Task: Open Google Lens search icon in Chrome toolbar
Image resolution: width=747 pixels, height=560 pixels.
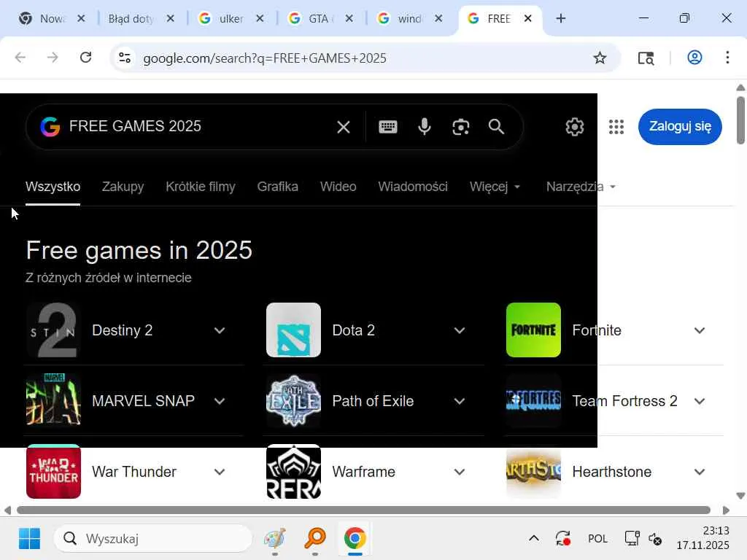Action: [646, 58]
